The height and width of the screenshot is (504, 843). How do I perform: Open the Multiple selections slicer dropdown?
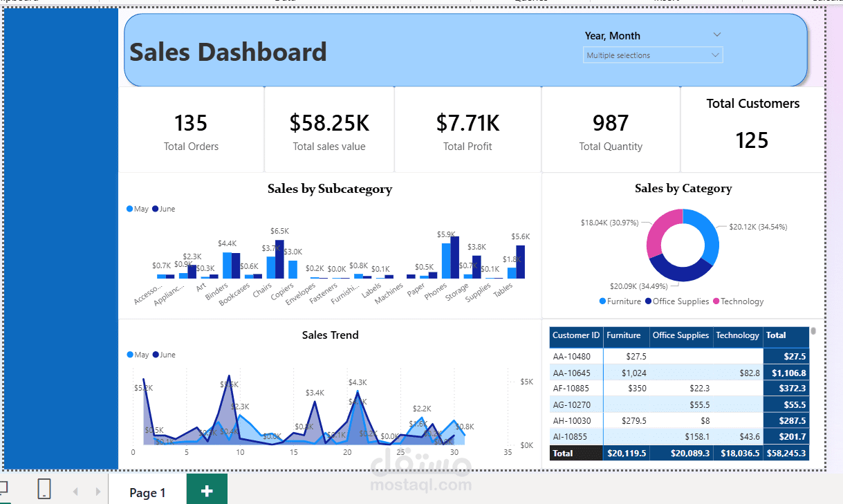(x=653, y=55)
